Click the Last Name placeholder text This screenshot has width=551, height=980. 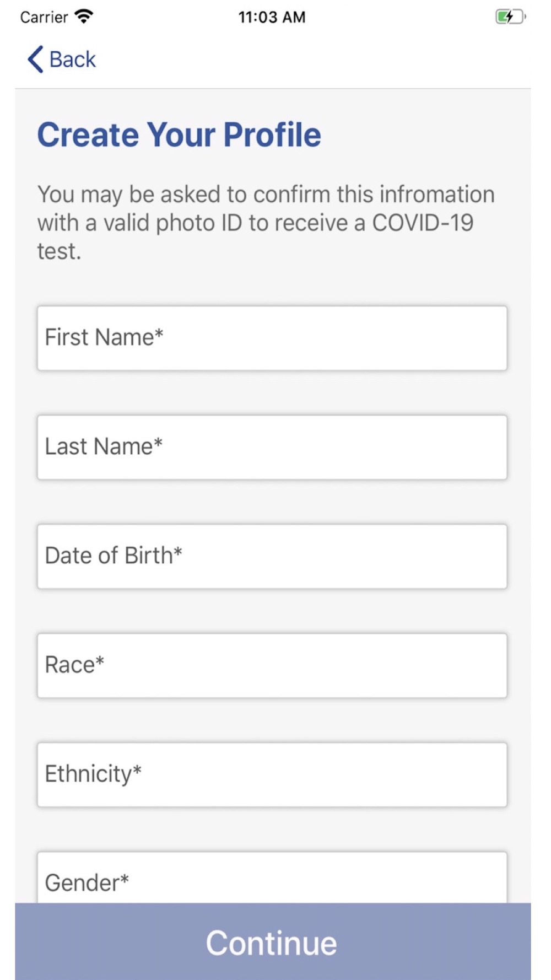point(104,446)
